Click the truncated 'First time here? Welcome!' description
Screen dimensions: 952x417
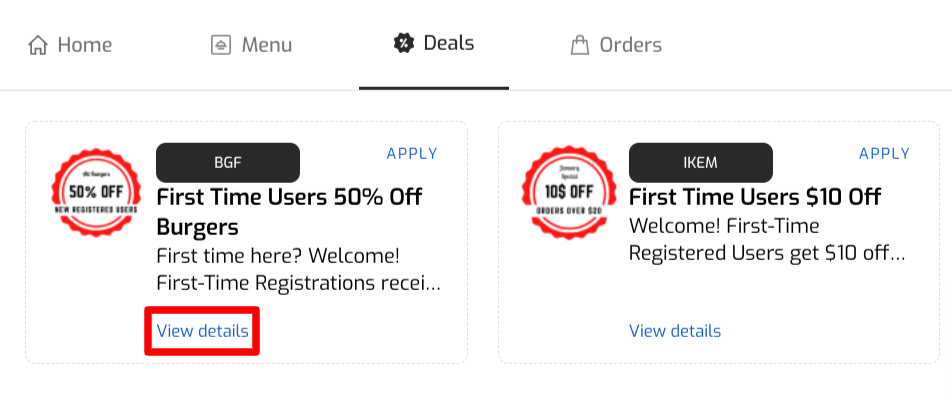[298, 269]
